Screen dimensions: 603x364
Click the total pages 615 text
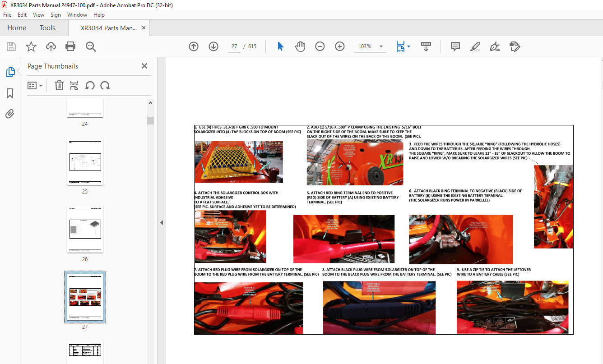point(252,46)
